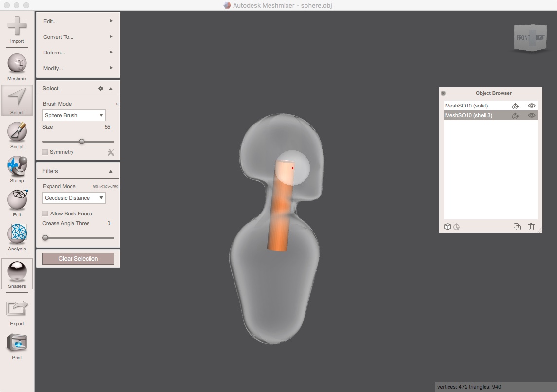Click the cube icon in Object Browser
The image size is (557, 392).
448,227
